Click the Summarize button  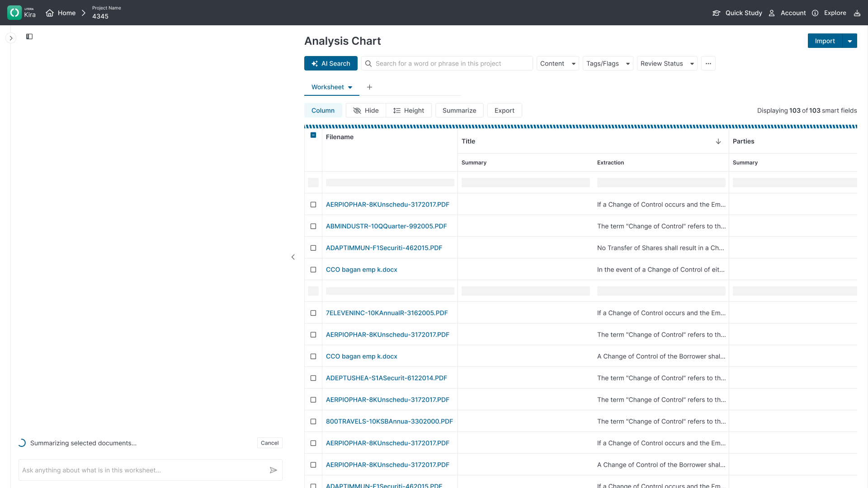coord(459,110)
